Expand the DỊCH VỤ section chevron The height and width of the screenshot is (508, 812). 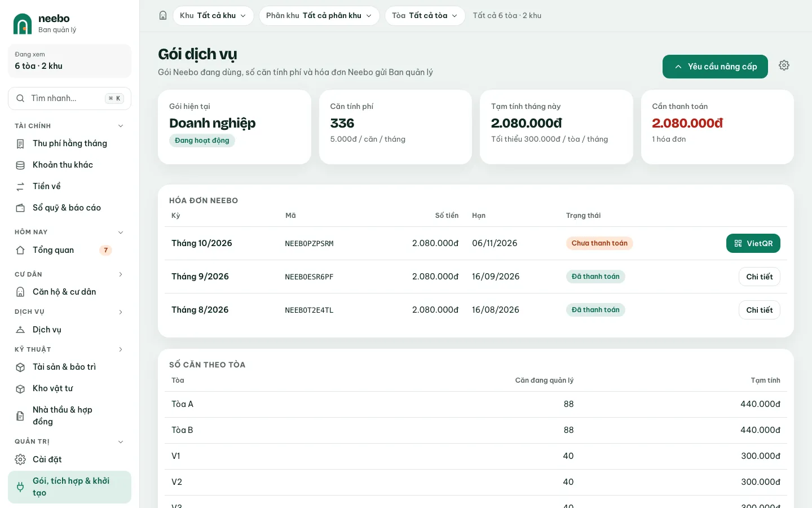click(x=121, y=312)
